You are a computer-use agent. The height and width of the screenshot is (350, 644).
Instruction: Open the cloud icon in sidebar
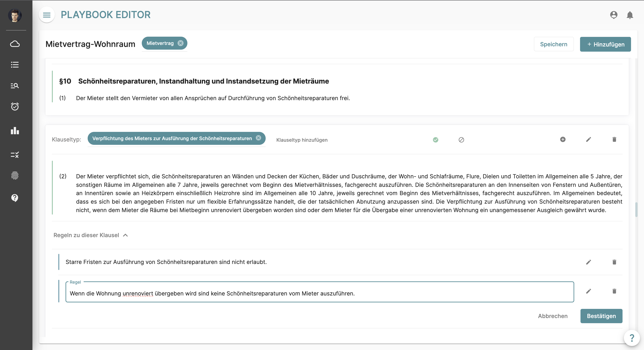click(x=15, y=44)
